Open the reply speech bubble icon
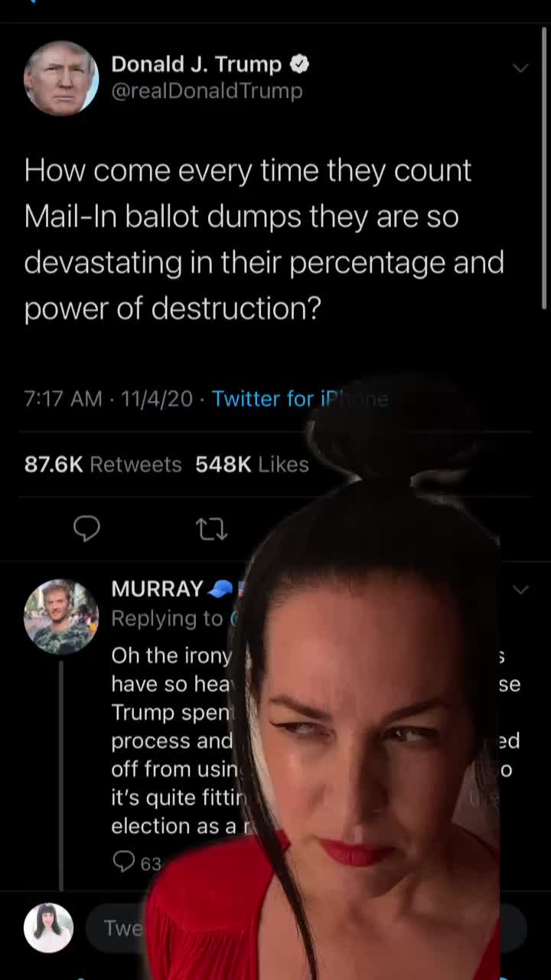The image size is (551, 980). click(x=86, y=528)
